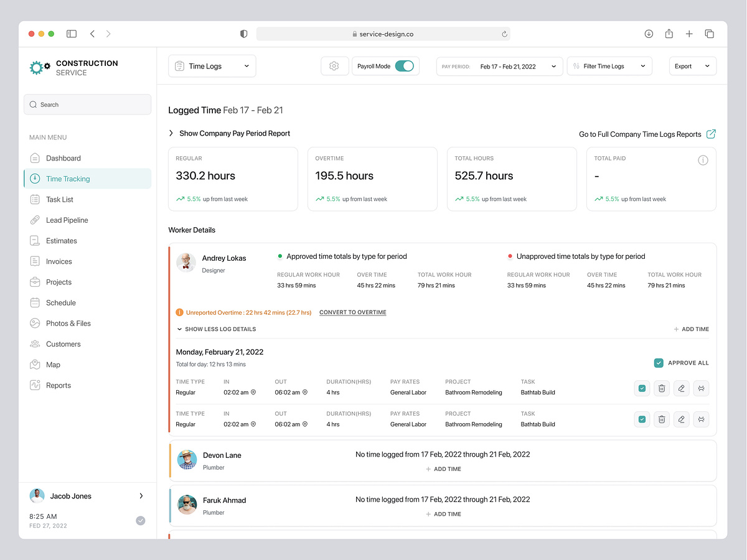Click the browser address bar
The width and height of the screenshot is (747, 560).
383,34
